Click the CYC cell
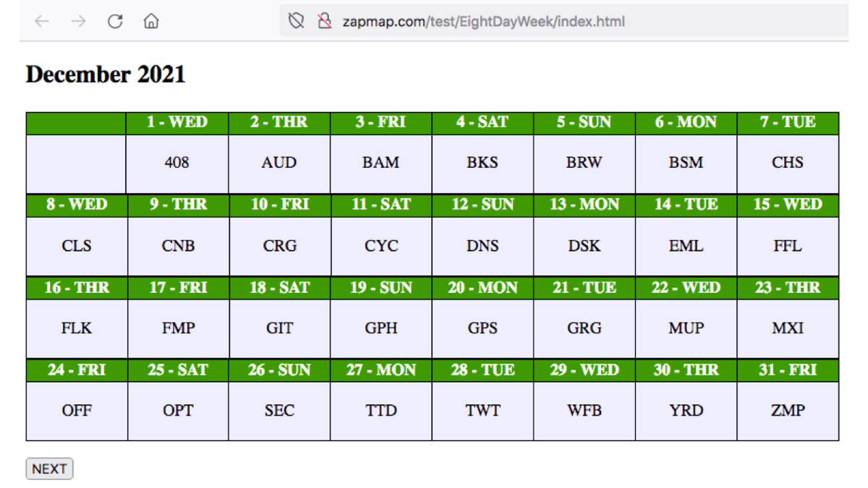 (380, 246)
